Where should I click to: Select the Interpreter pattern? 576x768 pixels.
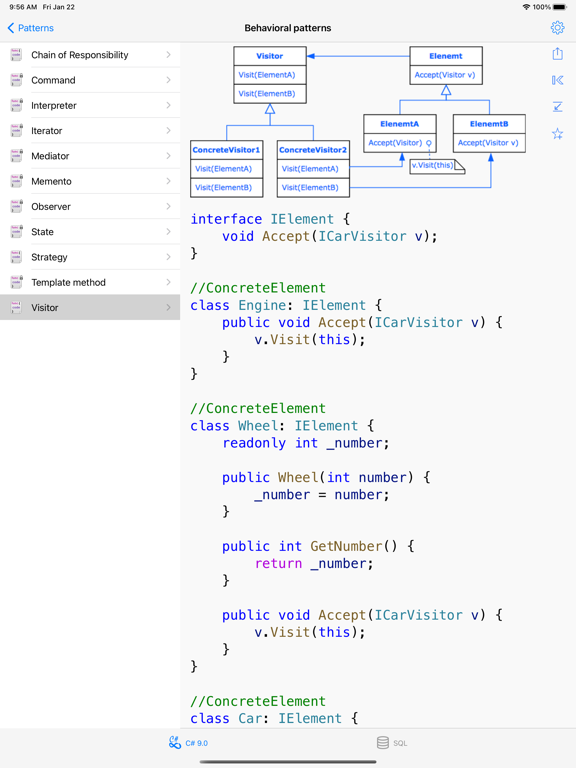coord(90,105)
